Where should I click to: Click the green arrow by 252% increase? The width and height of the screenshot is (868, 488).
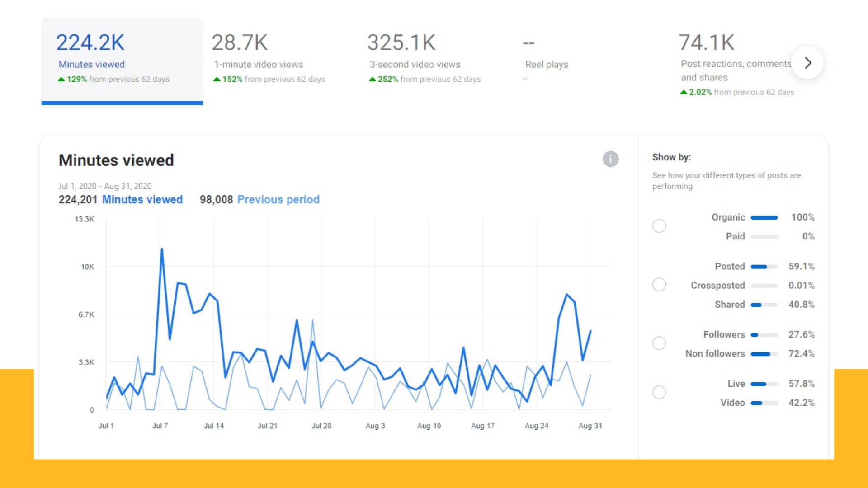click(x=372, y=80)
